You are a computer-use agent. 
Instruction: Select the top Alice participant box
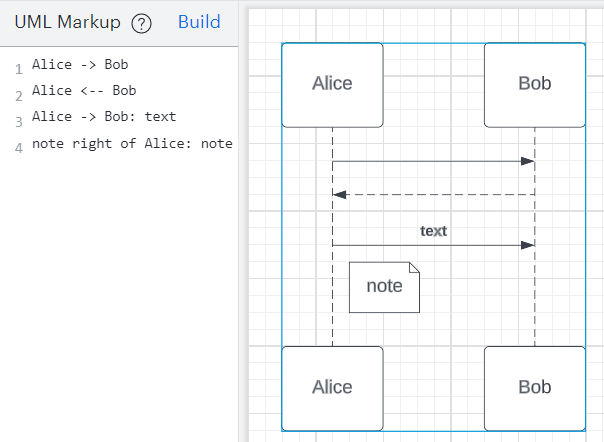click(x=332, y=84)
